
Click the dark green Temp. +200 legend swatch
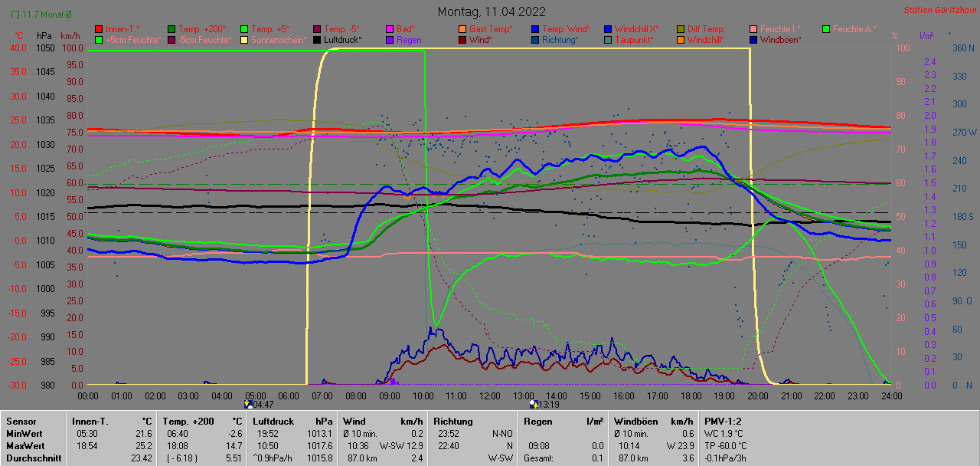pos(171,28)
